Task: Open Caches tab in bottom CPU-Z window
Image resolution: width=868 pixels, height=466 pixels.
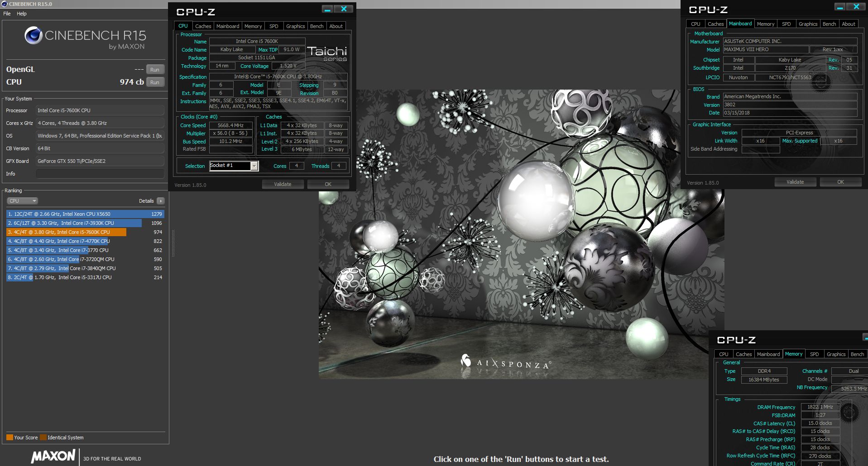Action: point(744,354)
